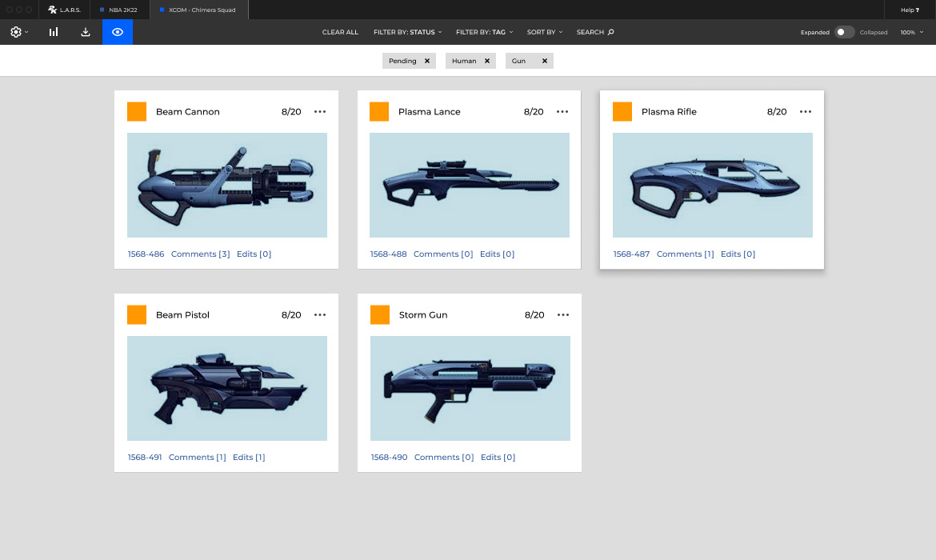
Task: Click the Beam Pistol card title
Action: [182, 314]
